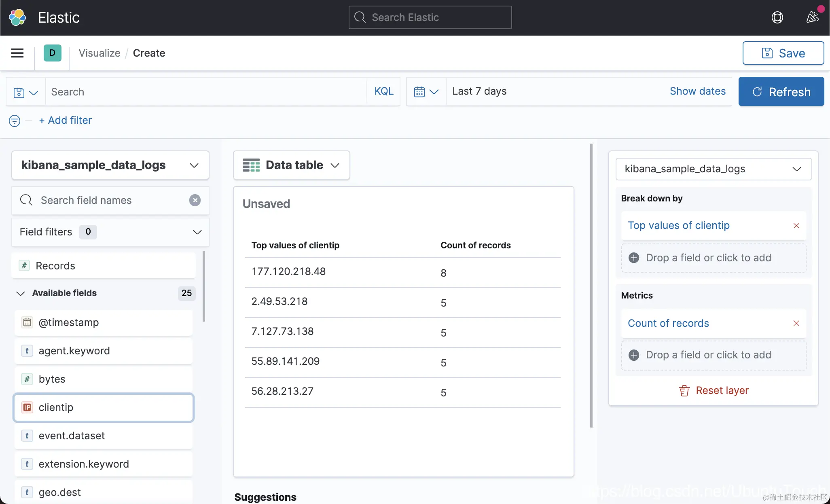Remove the Count of records metric
The width and height of the screenshot is (830, 504).
pyautogui.click(x=796, y=323)
